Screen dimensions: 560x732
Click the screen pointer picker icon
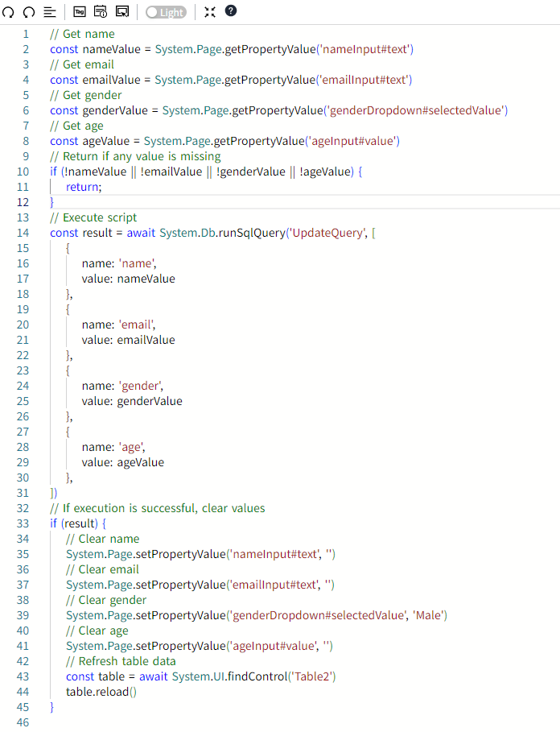pos(122,12)
